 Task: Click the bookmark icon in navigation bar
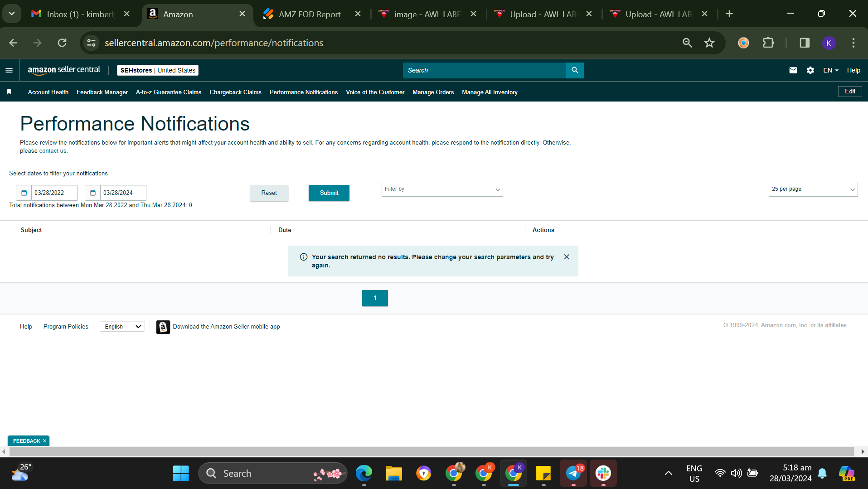9,92
